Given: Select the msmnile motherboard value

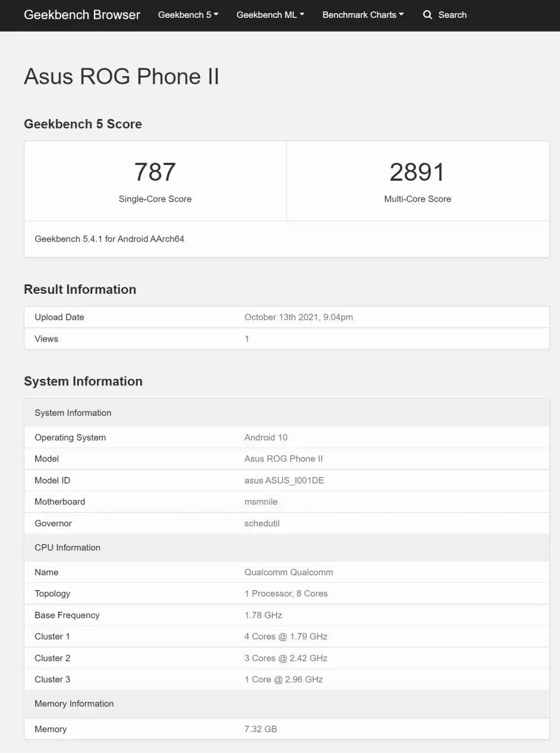Looking at the screenshot, I should pyautogui.click(x=261, y=501).
